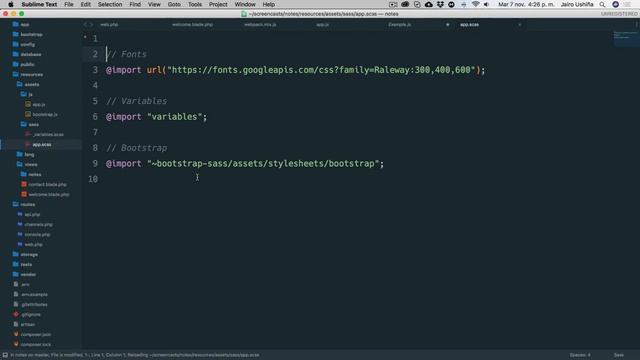Click the Dropbox menu bar icon
640x360 pixels.
[440, 4]
